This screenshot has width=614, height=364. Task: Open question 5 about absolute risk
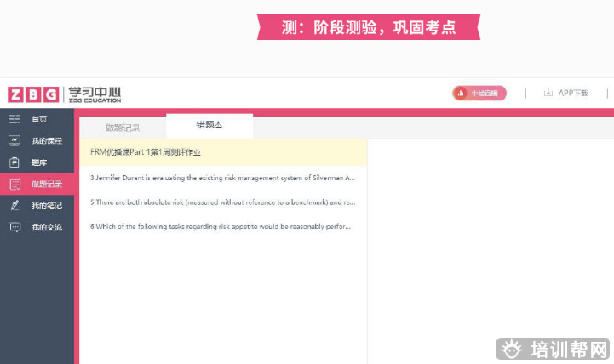tap(222, 202)
